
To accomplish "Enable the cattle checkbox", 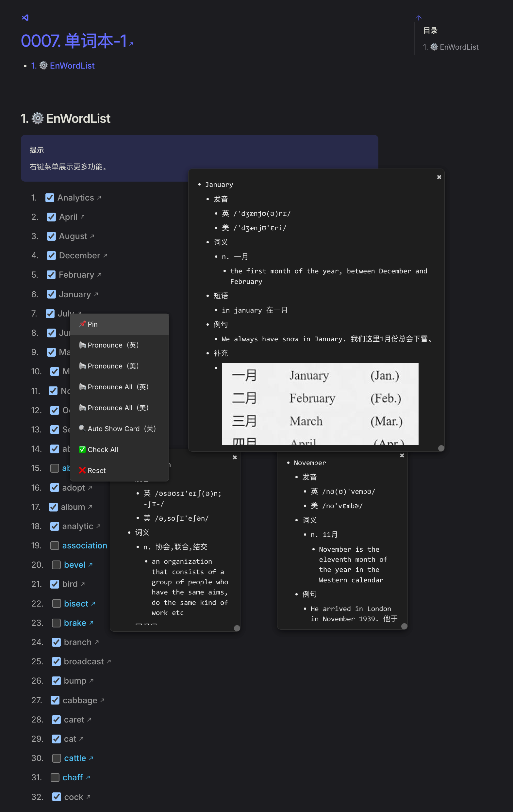I will pos(56,758).
